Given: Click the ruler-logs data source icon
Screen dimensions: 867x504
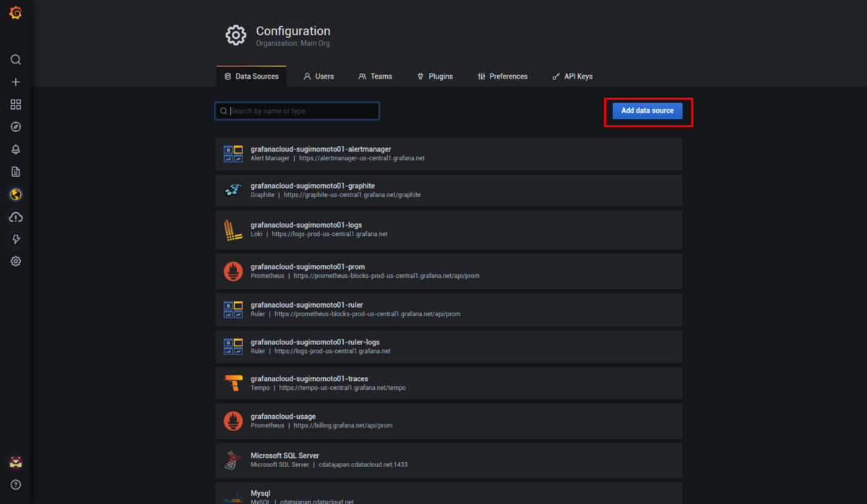Looking at the screenshot, I should point(233,347).
